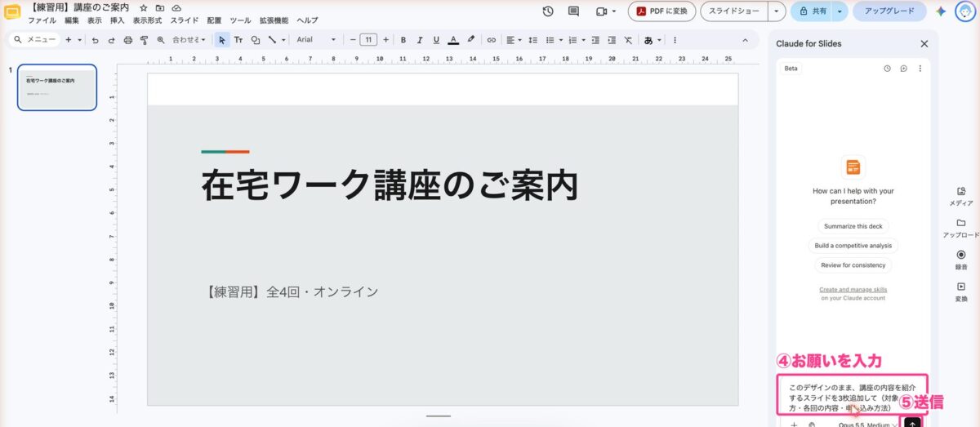Click the PDFに変換 button

click(662, 11)
